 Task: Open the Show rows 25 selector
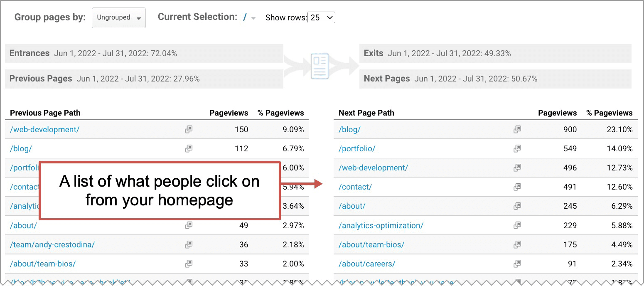(x=321, y=17)
